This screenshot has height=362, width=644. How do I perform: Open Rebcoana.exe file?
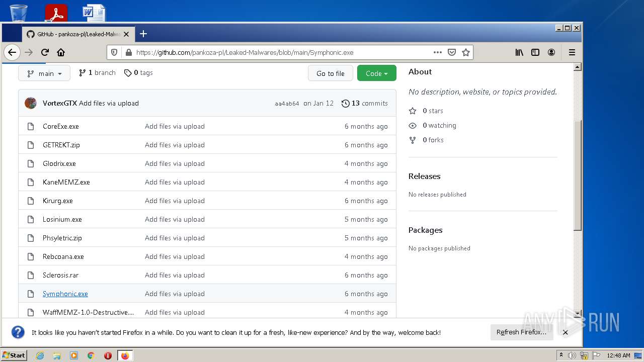coord(63,256)
